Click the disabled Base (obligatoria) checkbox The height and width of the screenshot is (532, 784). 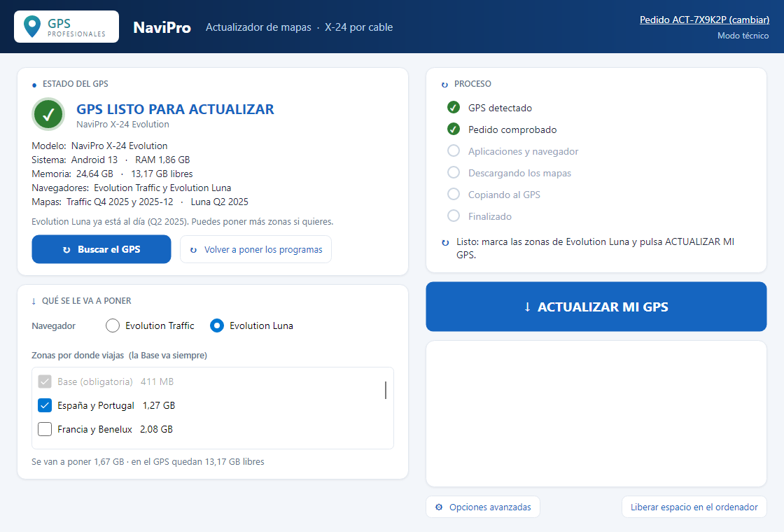click(45, 381)
